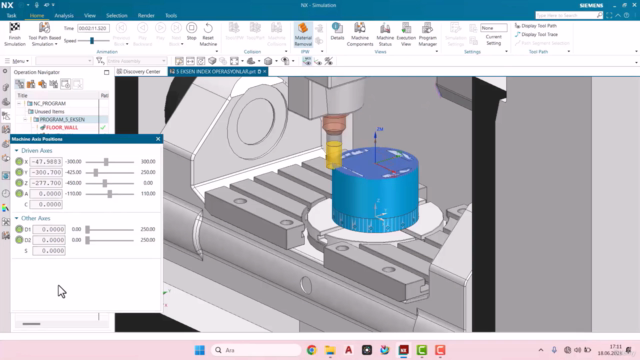Open the Animation group expander arrow
The image size is (640, 360).
click(x=217, y=51)
